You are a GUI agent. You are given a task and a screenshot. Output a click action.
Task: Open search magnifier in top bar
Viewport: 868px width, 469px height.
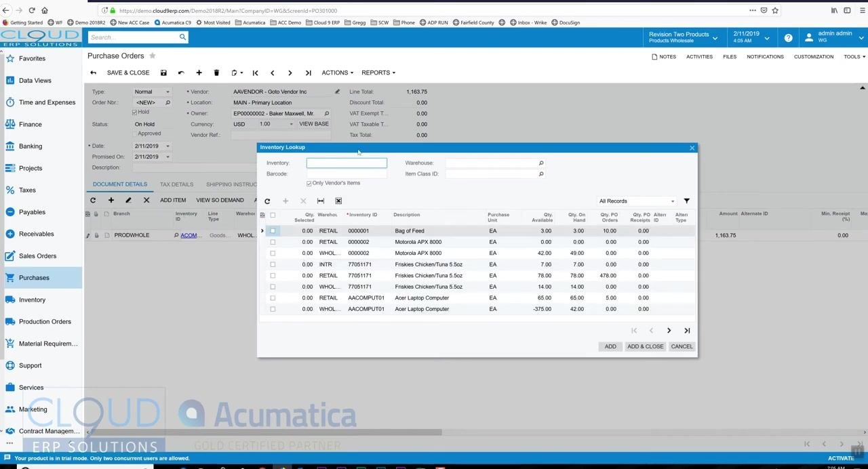tap(182, 37)
